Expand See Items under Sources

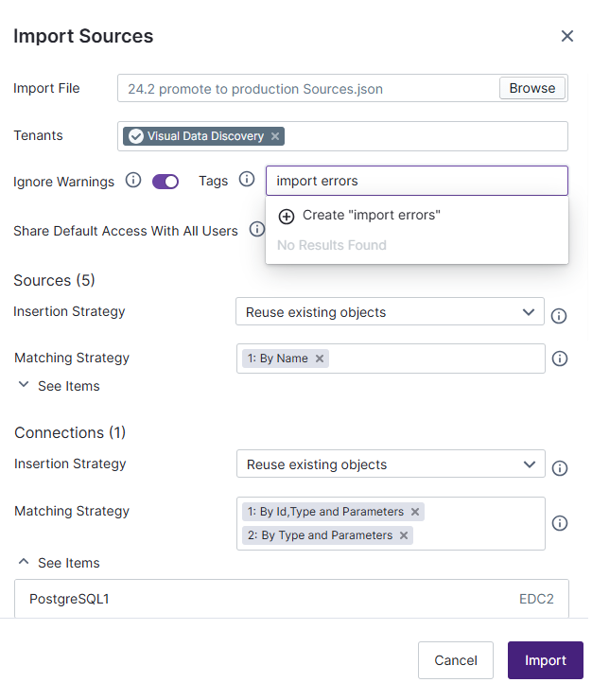(x=59, y=386)
